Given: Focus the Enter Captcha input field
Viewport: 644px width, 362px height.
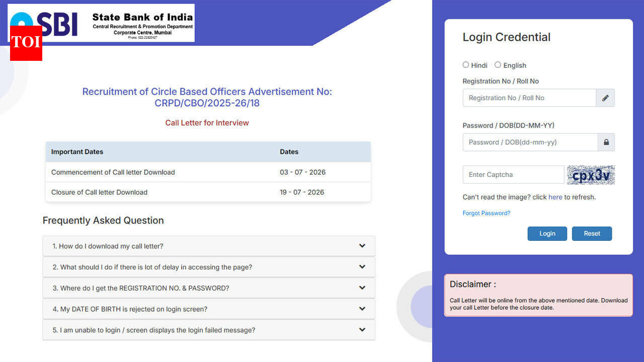Looking at the screenshot, I should 514,174.
